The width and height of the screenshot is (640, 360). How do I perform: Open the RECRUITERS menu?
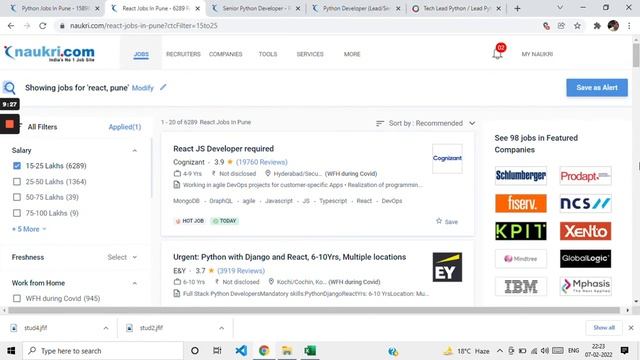(x=183, y=54)
